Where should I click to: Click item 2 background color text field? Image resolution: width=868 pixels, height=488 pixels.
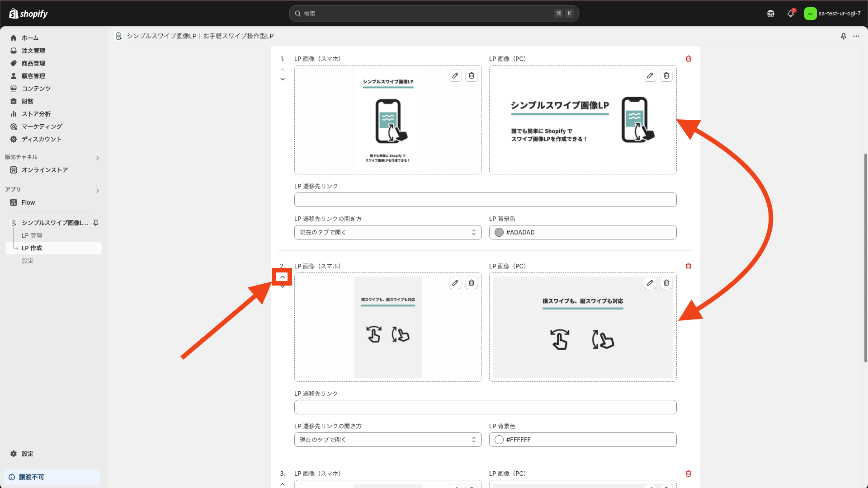(x=583, y=440)
